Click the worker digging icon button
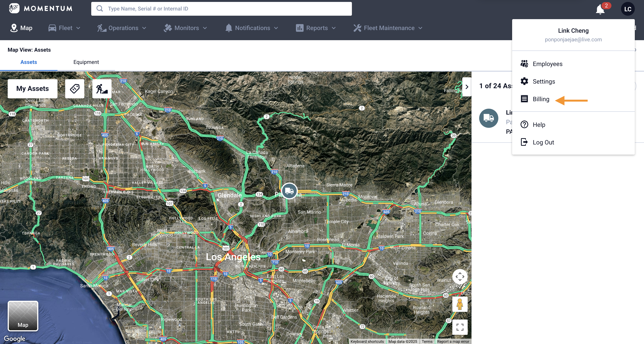This screenshot has height=344, width=644. coord(102,89)
